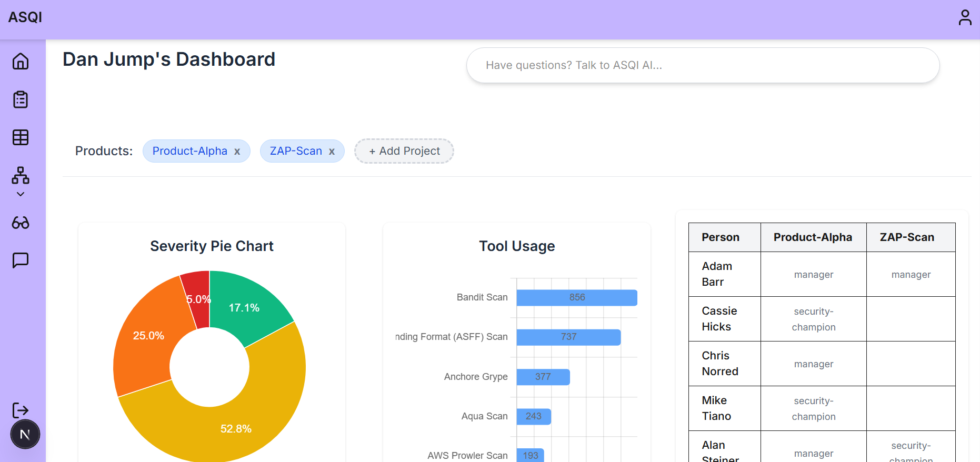Viewport: 980px width, 462px height.
Task: Open the user profile icon top right
Action: (965, 17)
